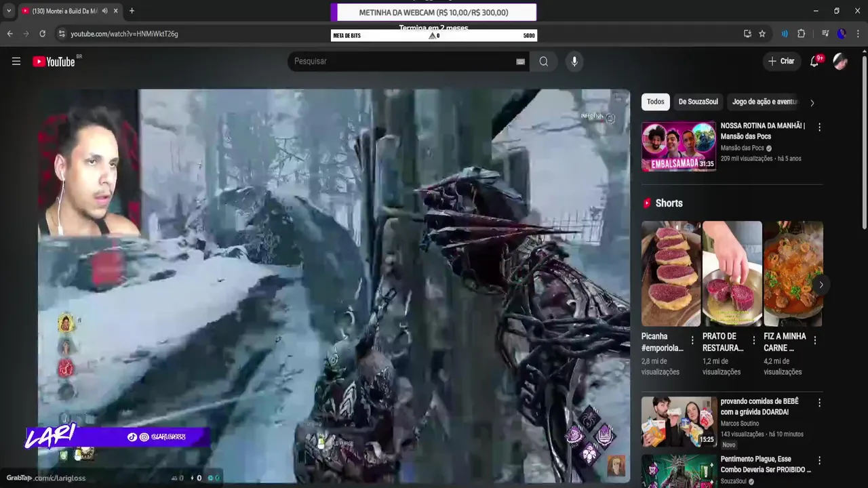Open the Marcos Soutino channel link

pyautogui.click(x=740, y=424)
